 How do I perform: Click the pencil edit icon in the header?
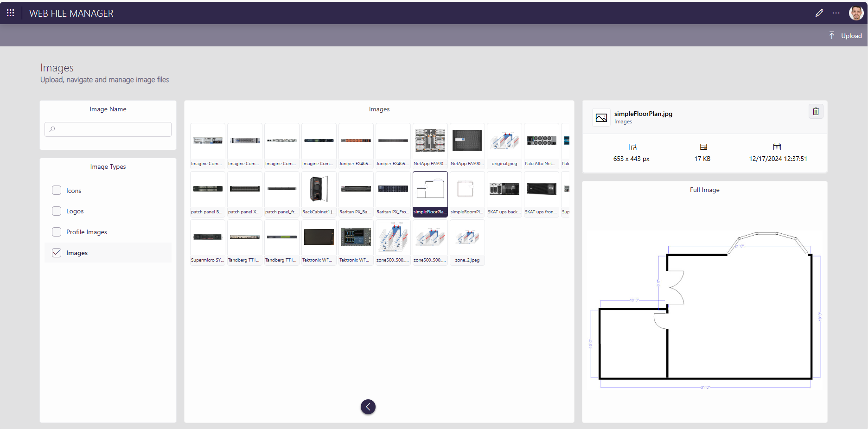click(x=819, y=13)
